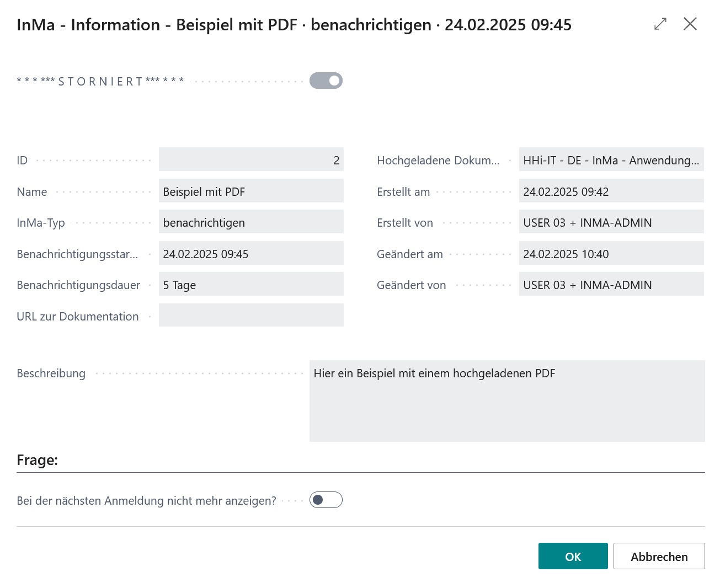Select the Geändert von user field

click(611, 285)
